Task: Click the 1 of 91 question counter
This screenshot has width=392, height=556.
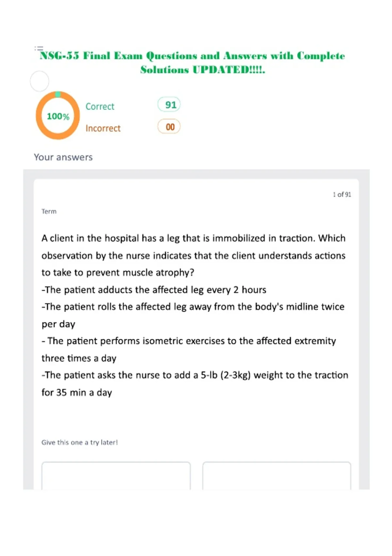Action: pyautogui.click(x=342, y=195)
